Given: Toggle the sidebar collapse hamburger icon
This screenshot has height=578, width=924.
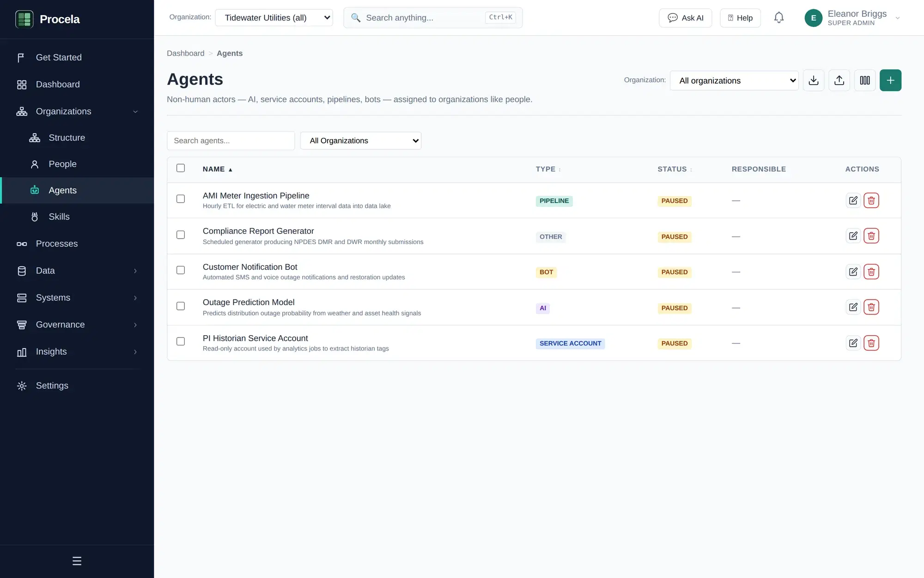Looking at the screenshot, I should [x=77, y=561].
